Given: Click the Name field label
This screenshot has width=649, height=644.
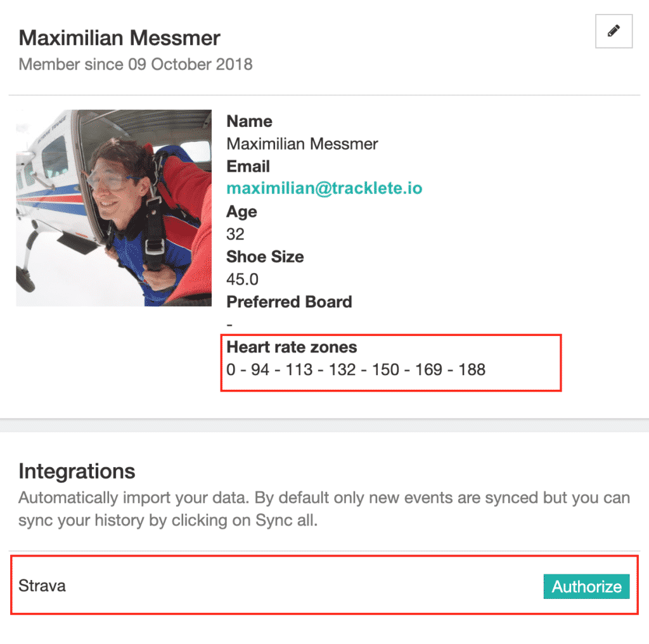Looking at the screenshot, I should tap(249, 121).
